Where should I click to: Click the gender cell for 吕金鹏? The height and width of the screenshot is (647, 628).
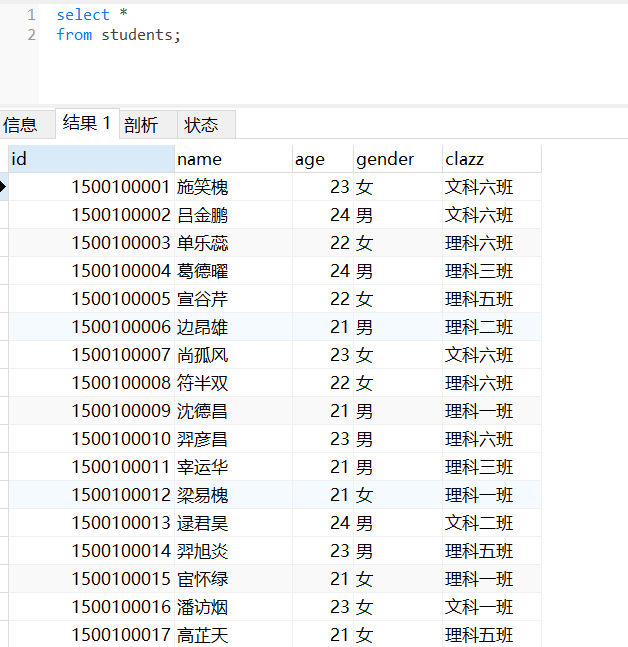point(398,215)
